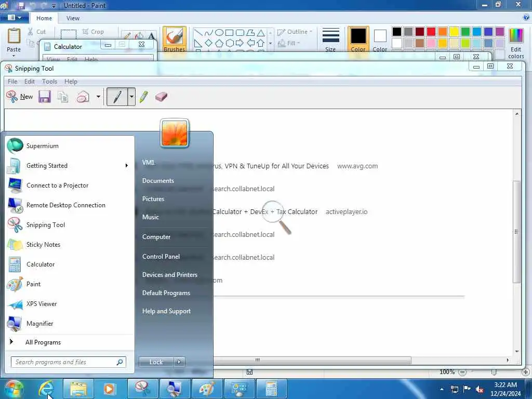Open the Size line thickness dropdown

[330, 39]
